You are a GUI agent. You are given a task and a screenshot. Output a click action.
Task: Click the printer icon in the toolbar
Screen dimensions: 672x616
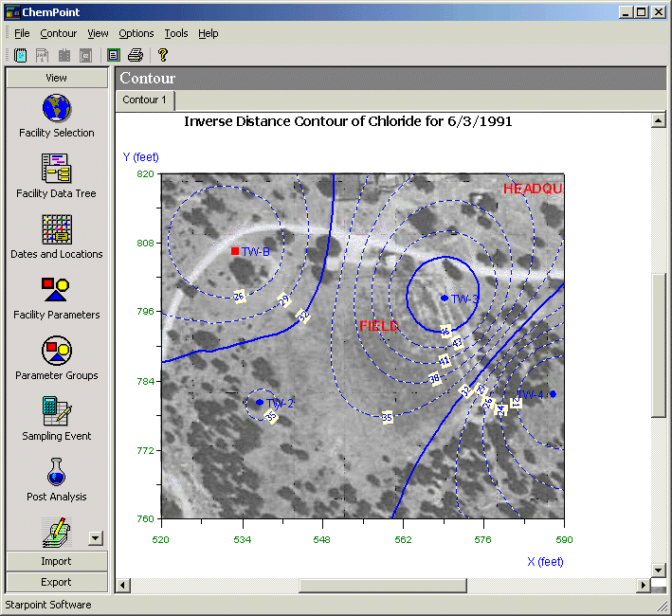[136, 55]
